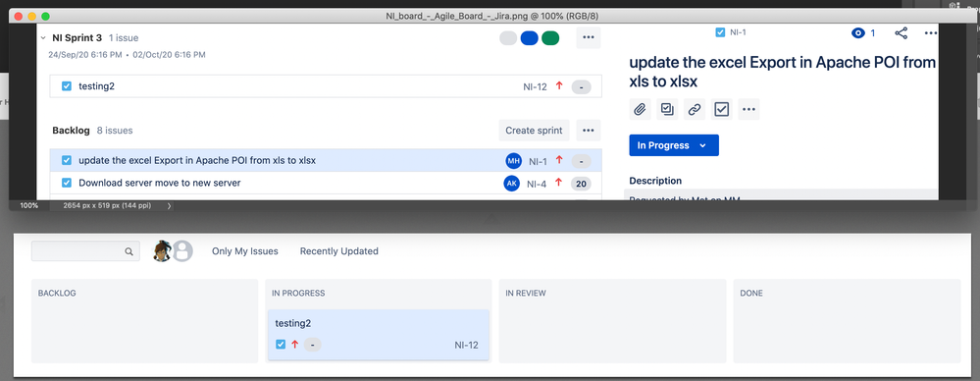Screen dimensions: 980x381
Task: Select the Download server move to new server issue
Action: 326,184
